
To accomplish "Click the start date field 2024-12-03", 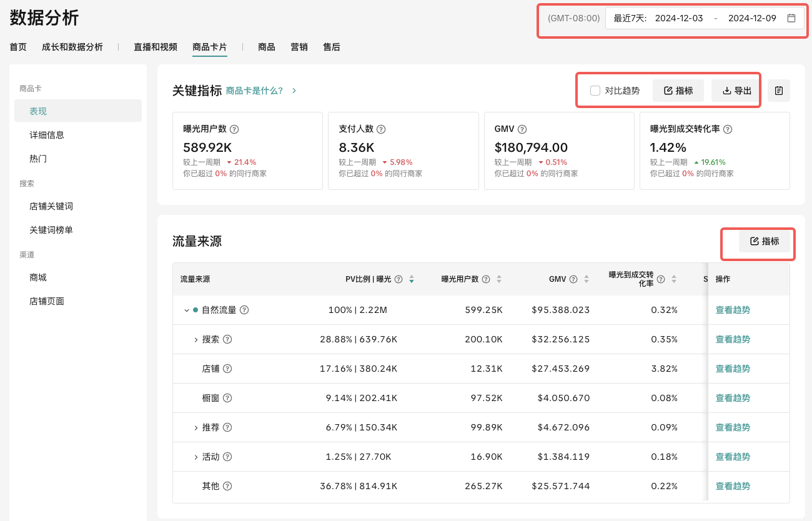I will (679, 18).
